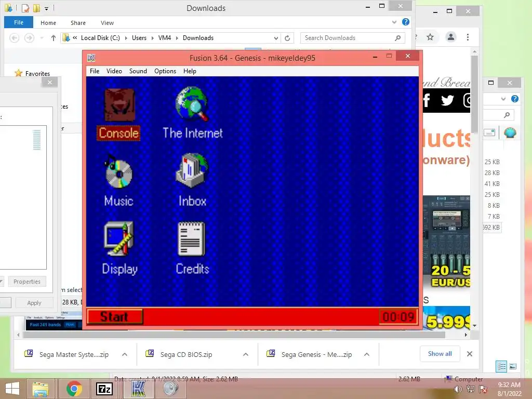The image size is (532, 399).
Task: Click the Apply button in the dialog
Action: 34,303
